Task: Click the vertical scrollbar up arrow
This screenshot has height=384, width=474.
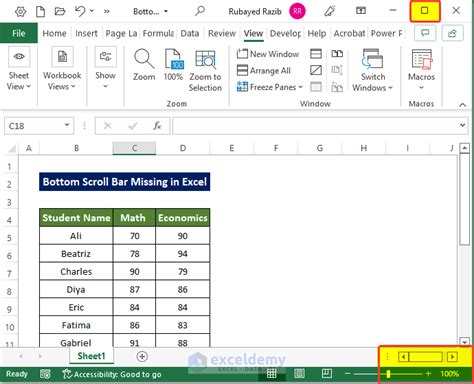Action: 464,148
